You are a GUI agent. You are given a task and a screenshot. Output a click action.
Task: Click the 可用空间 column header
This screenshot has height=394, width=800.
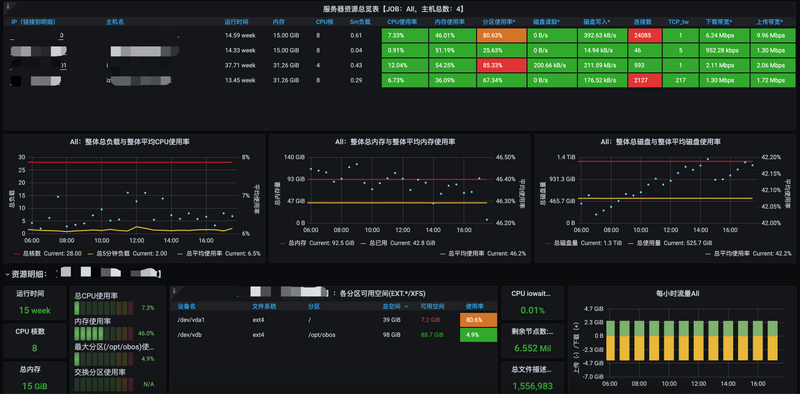[432, 307]
